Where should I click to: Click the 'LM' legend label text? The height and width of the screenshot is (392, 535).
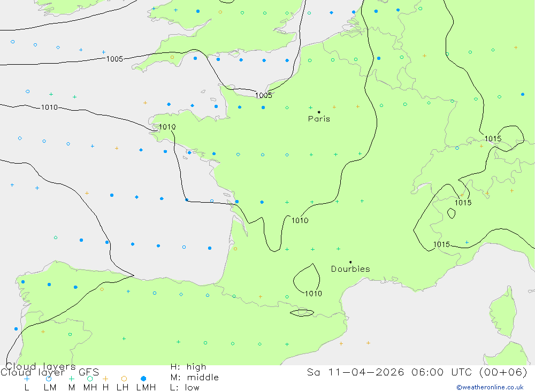pyautogui.click(x=50, y=388)
